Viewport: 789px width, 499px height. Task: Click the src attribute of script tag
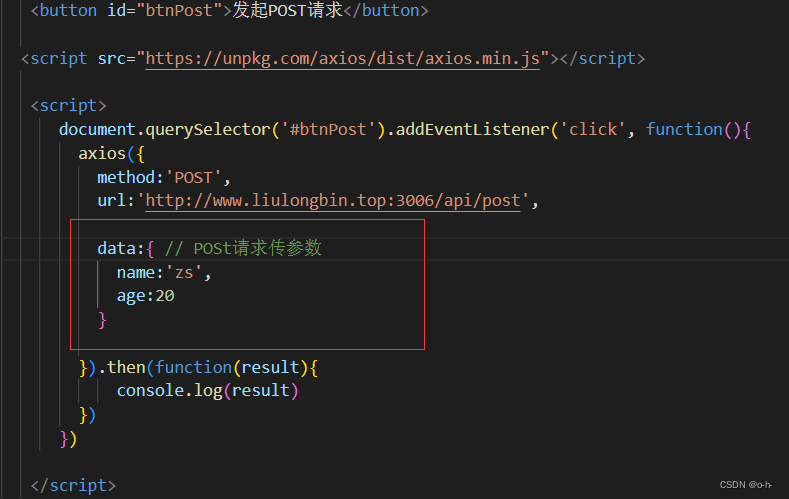(111, 59)
